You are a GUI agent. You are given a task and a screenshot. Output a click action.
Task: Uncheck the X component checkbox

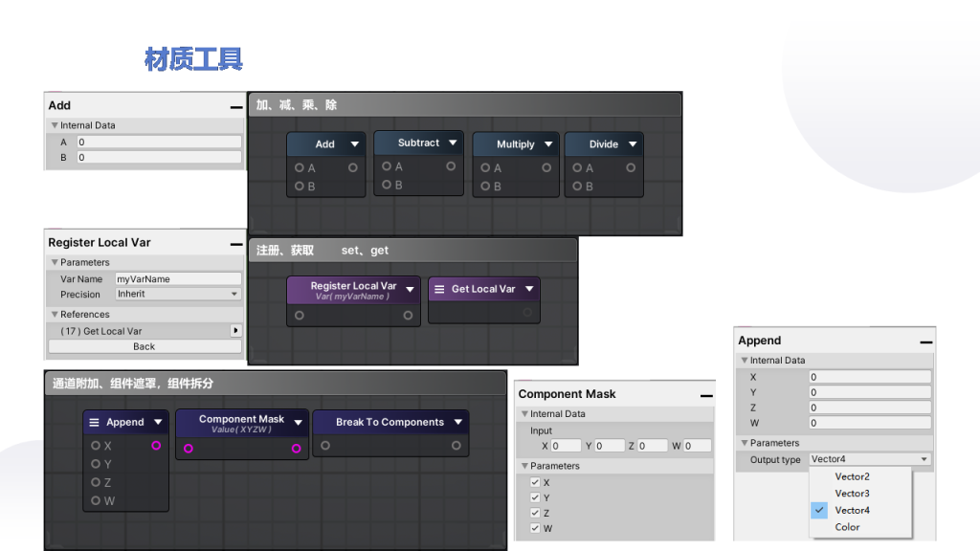coord(535,482)
